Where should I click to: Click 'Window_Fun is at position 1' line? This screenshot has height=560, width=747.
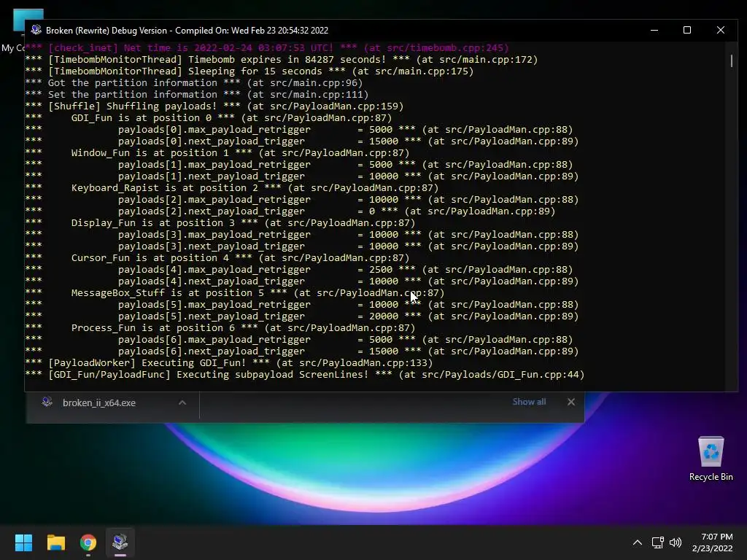[x=217, y=153]
